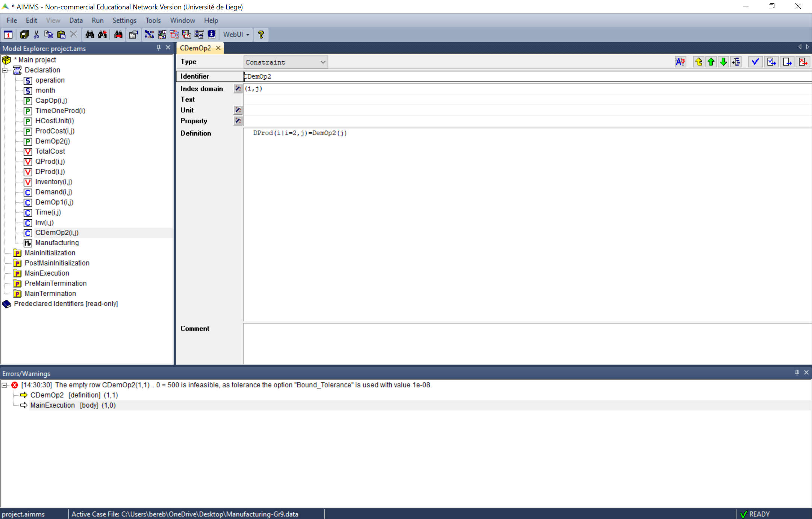Open the Run menu

tap(97, 20)
